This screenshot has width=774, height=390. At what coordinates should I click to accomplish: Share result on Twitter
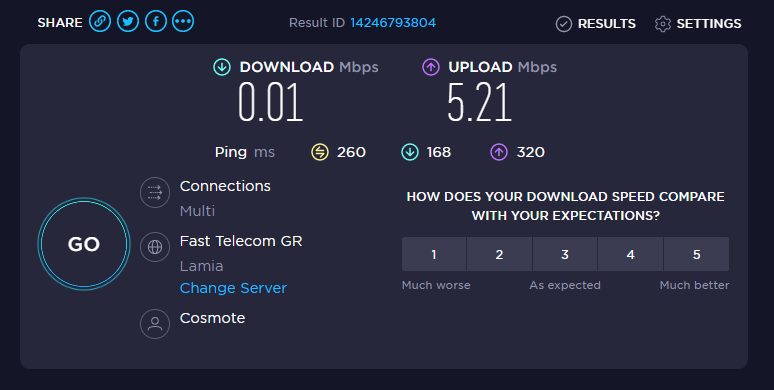[x=128, y=22]
